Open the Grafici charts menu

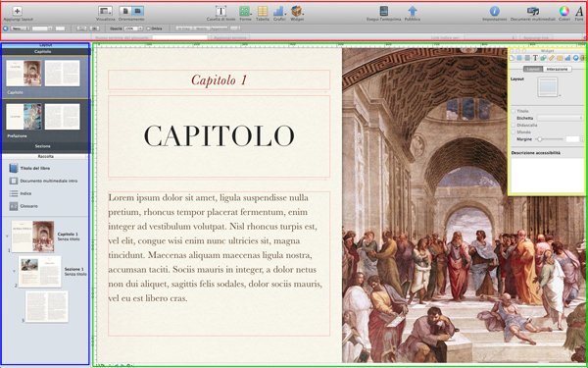coord(279,11)
